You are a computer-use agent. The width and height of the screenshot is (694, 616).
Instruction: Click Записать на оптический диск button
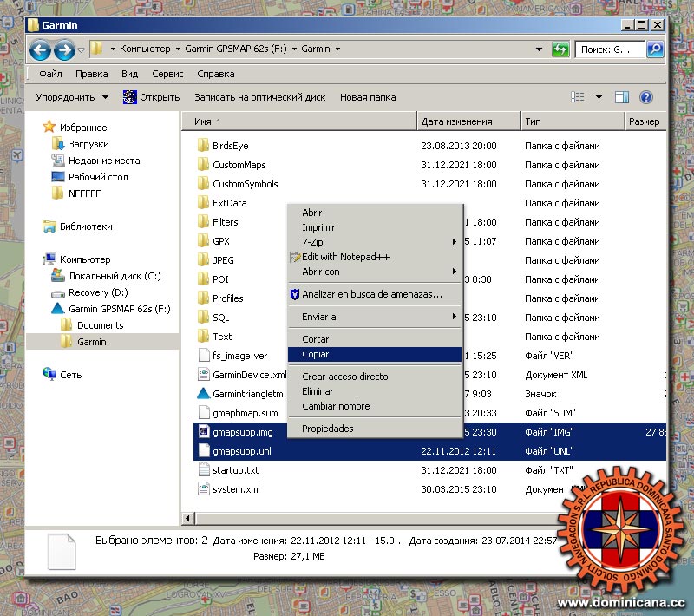(259, 97)
